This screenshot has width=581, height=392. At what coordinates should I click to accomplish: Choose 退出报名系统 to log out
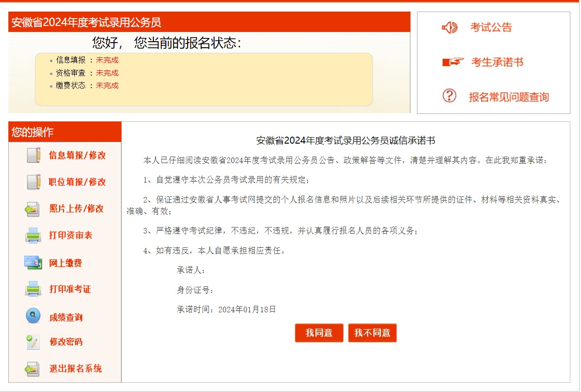click(76, 369)
